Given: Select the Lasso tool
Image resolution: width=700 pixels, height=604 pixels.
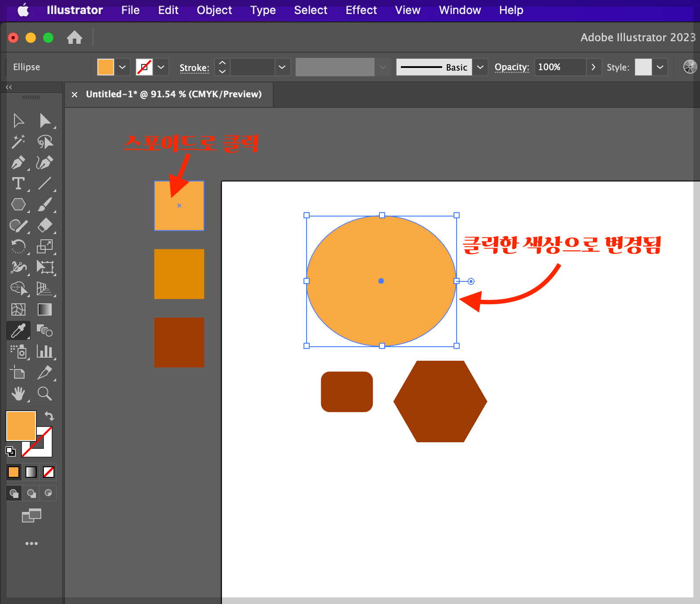Looking at the screenshot, I should [45, 142].
